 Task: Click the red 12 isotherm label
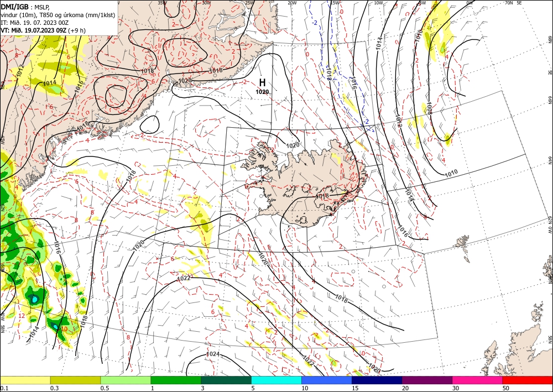click(22, 316)
